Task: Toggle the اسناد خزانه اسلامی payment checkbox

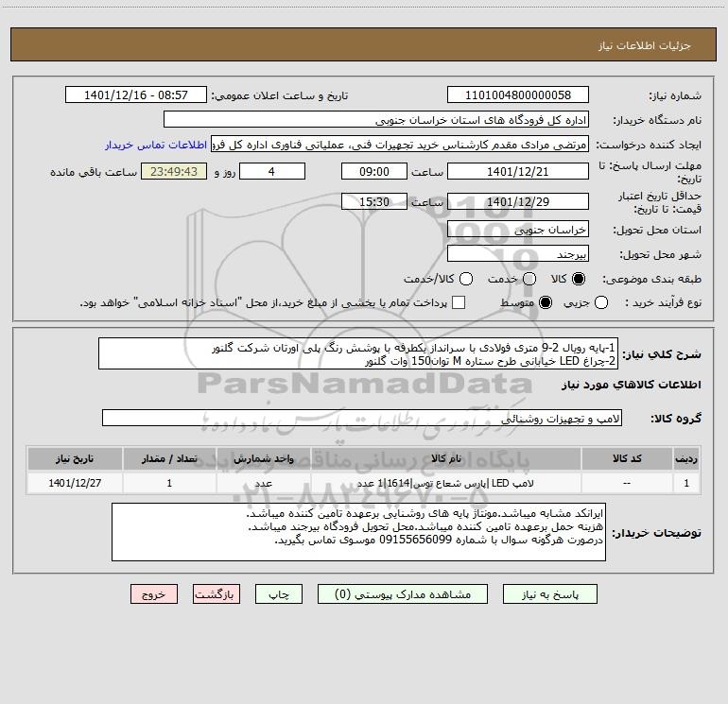Action: coord(459,302)
